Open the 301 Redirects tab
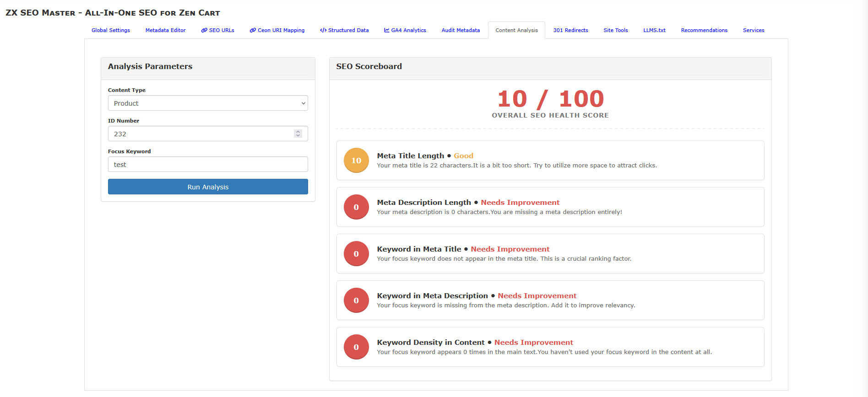 pyautogui.click(x=570, y=30)
